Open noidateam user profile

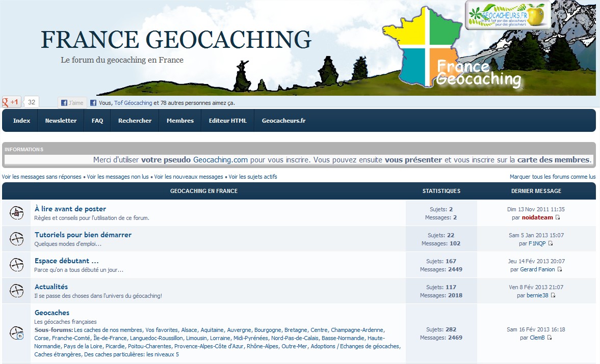point(537,217)
